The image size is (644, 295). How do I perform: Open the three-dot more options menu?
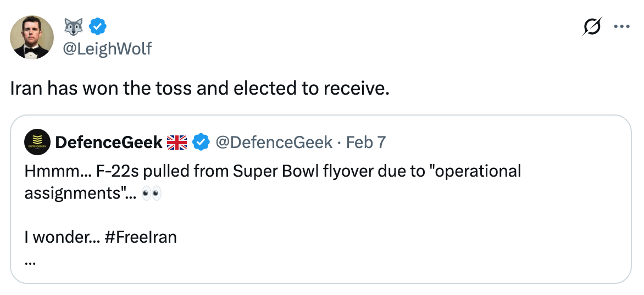pyautogui.click(x=621, y=27)
